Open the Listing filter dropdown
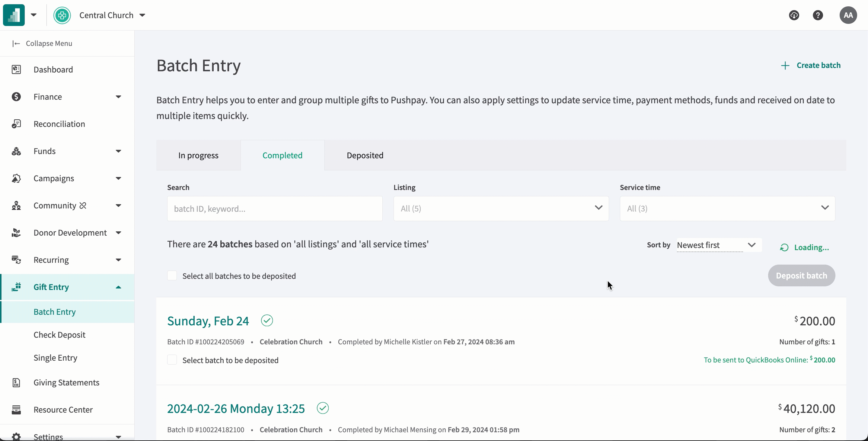 [501, 208]
